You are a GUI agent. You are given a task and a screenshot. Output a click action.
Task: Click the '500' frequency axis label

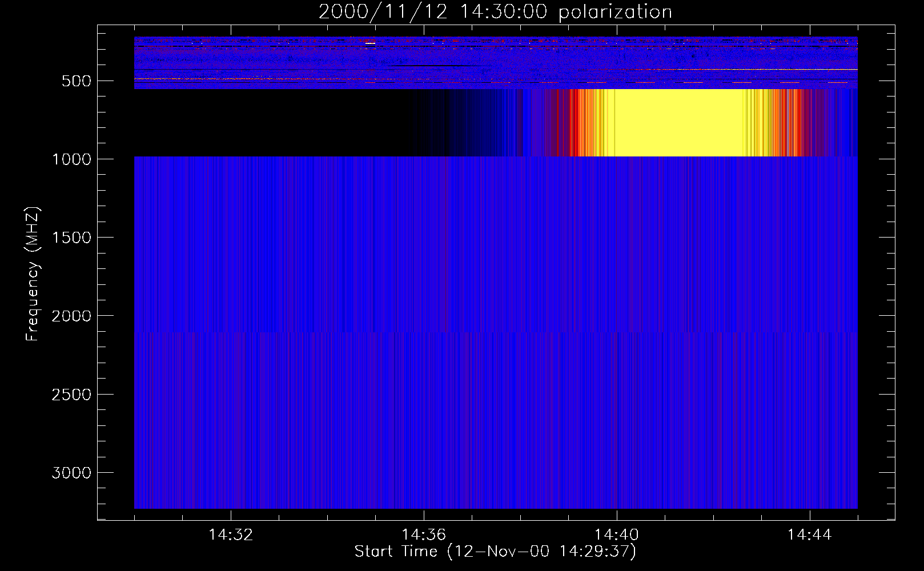click(x=77, y=81)
